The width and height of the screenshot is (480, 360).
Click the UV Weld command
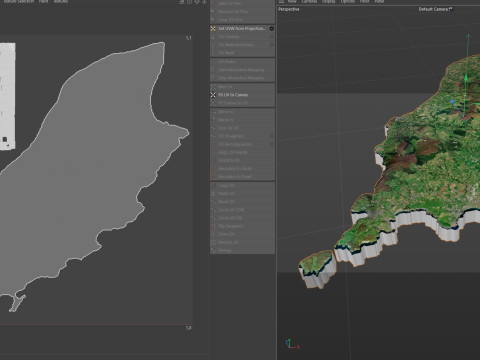pyautogui.click(x=242, y=53)
